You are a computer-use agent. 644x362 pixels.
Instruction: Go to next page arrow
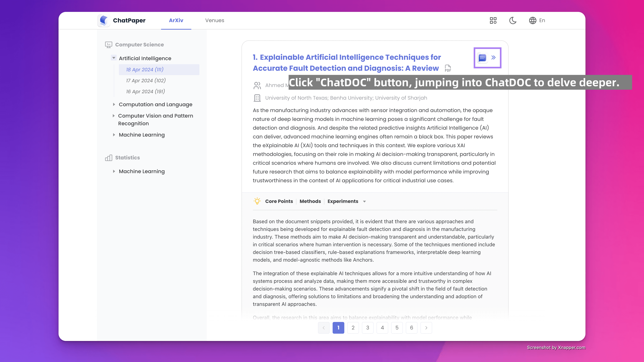(x=426, y=327)
